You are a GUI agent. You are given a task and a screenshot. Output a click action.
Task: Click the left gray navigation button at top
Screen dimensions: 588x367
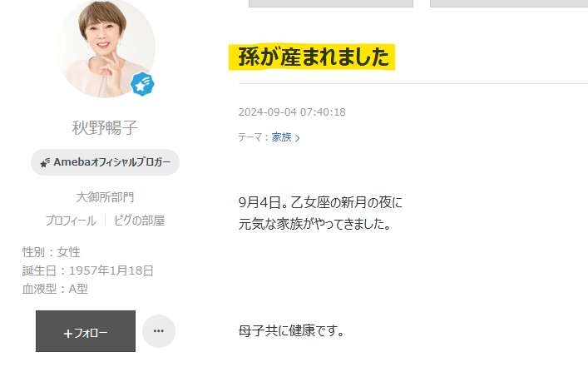pyautogui.click(x=331, y=3)
